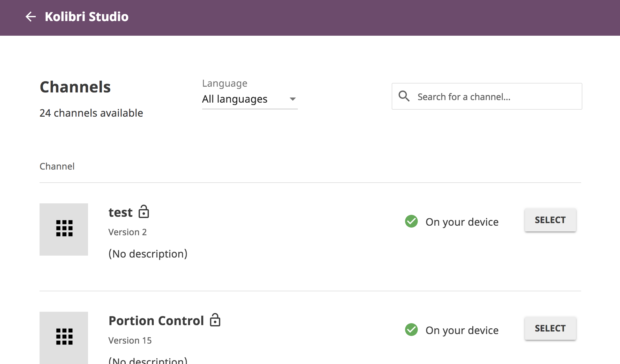Click the Kolibri Studio title
The width and height of the screenshot is (620, 364).
point(87,17)
